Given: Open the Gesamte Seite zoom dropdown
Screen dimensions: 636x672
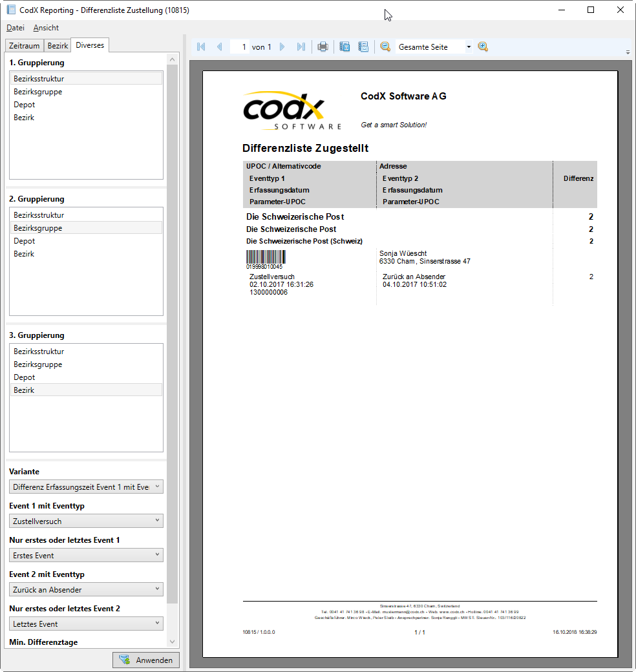Looking at the screenshot, I should click(x=469, y=47).
